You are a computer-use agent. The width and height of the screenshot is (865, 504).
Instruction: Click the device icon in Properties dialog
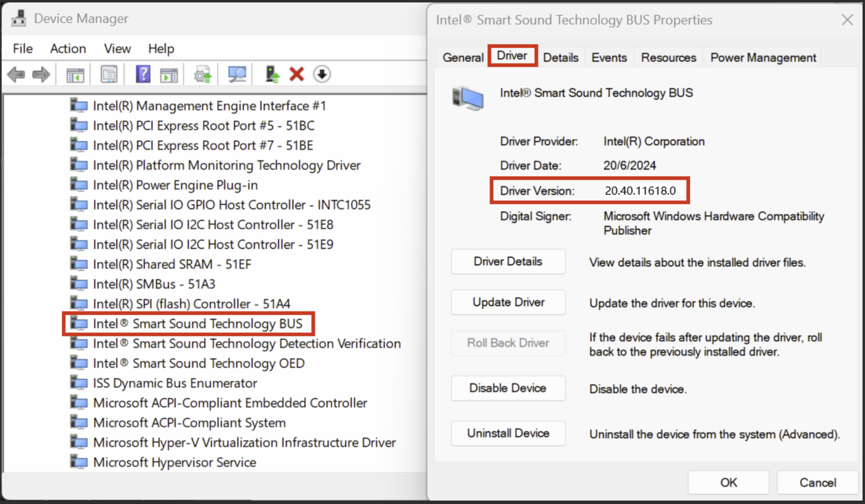(468, 98)
